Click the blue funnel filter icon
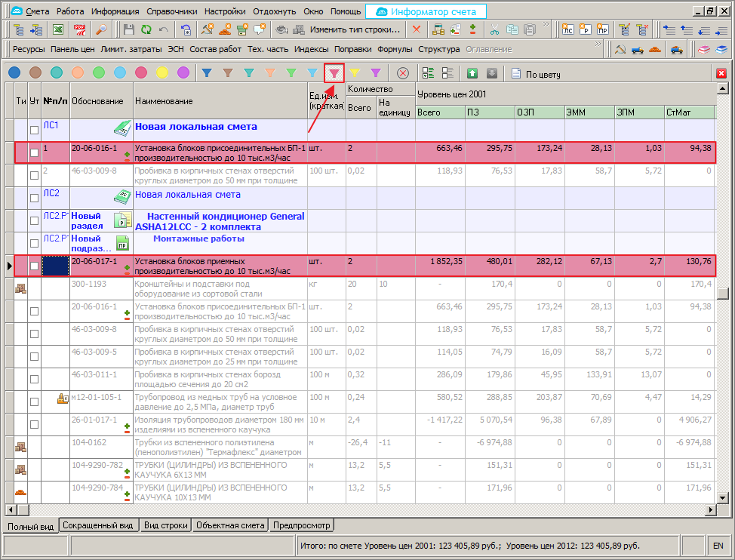Viewport: 735px width, 560px height. pyautogui.click(x=206, y=73)
